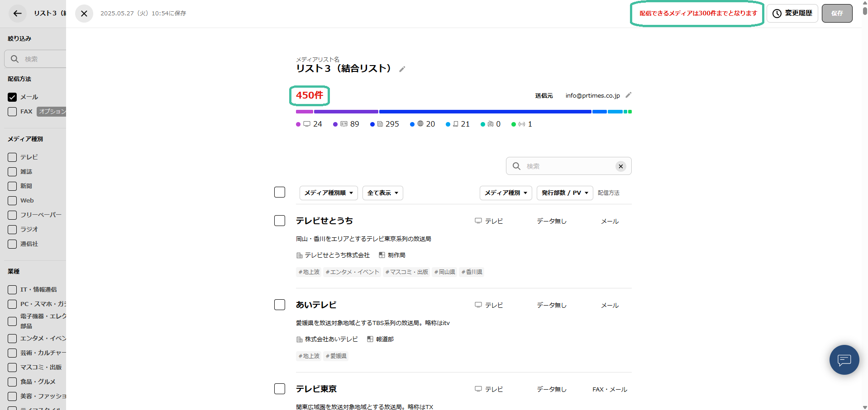Open the chat support bubble
Viewport: 868px width, 410px height.
pos(844,360)
